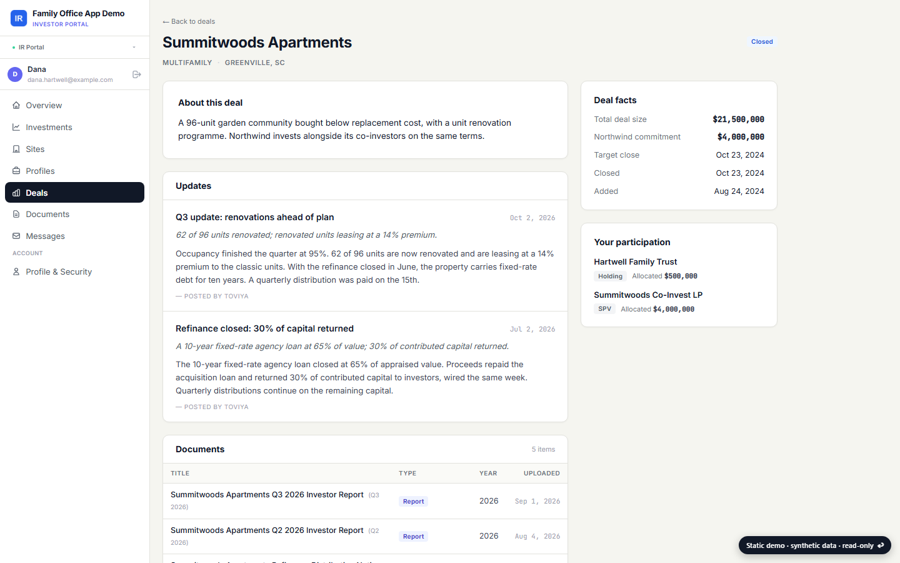
Task: Click the sign-out icon next to Dana
Action: (x=137, y=75)
